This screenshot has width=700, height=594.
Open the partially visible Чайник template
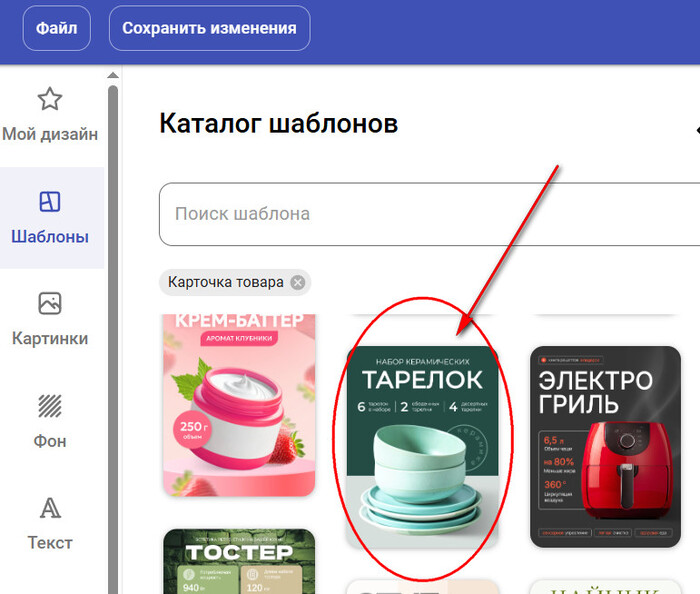tap(605, 586)
